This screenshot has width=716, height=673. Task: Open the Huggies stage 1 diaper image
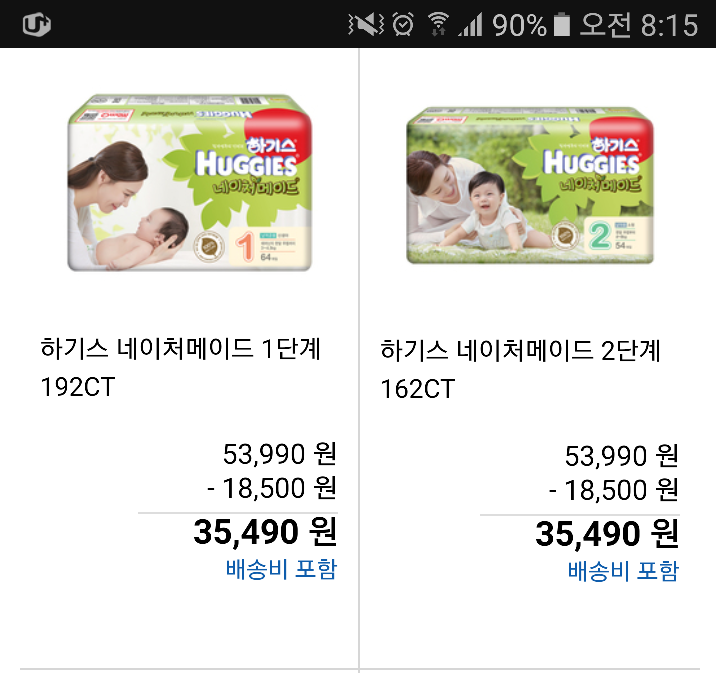click(190, 182)
